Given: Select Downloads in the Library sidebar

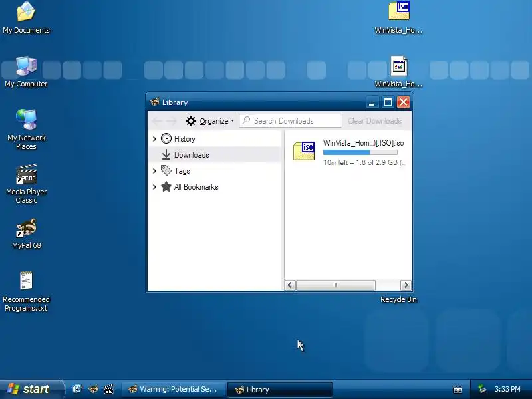Looking at the screenshot, I should pyautogui.click(x=215, y=155).
